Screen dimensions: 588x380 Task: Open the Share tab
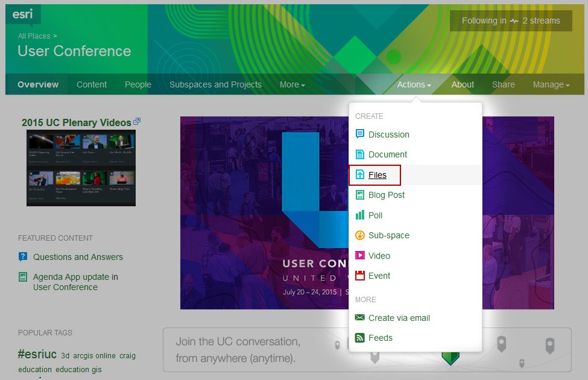(503, 84)
